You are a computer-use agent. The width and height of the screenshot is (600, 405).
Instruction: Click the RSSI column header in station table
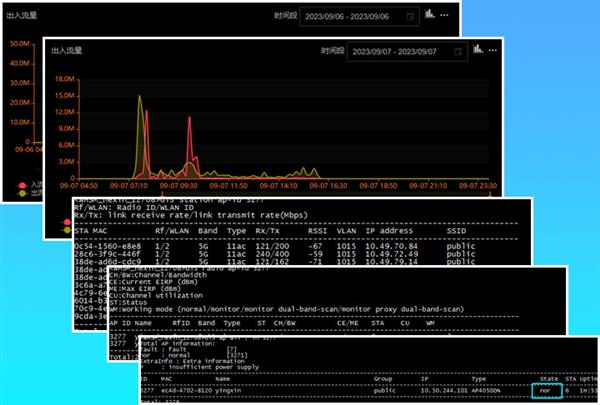(317, 231)
